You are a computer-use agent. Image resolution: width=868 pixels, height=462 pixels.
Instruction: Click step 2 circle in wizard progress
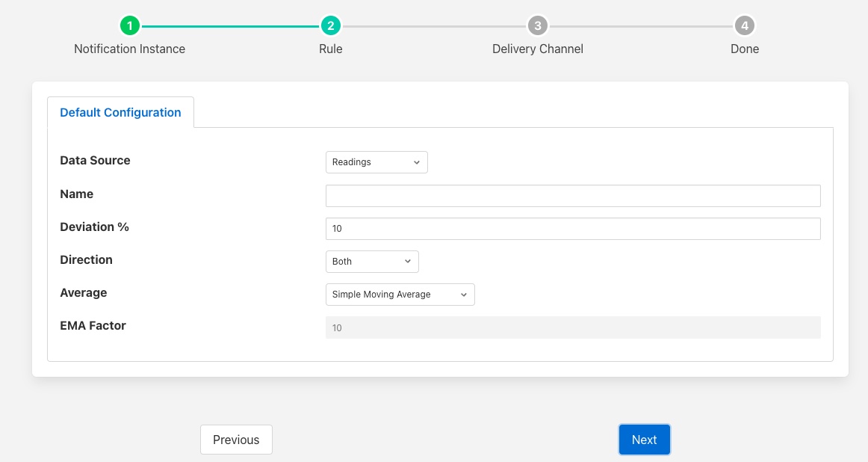(330, 26)
